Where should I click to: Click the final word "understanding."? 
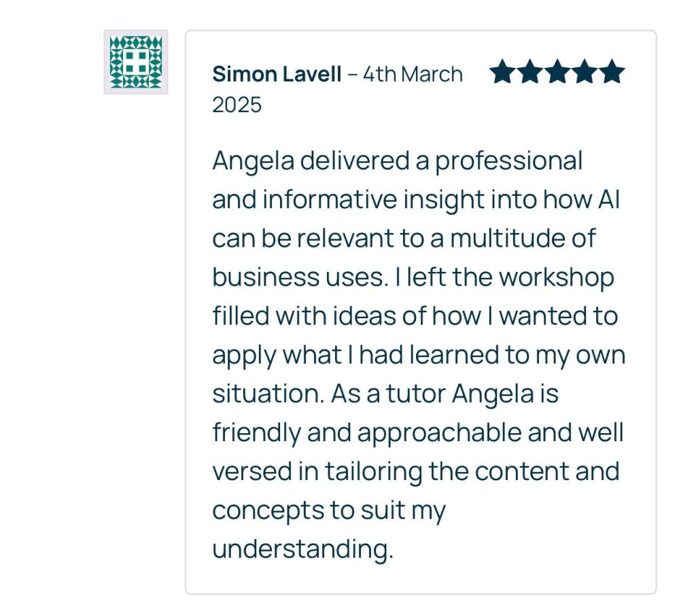302,549
